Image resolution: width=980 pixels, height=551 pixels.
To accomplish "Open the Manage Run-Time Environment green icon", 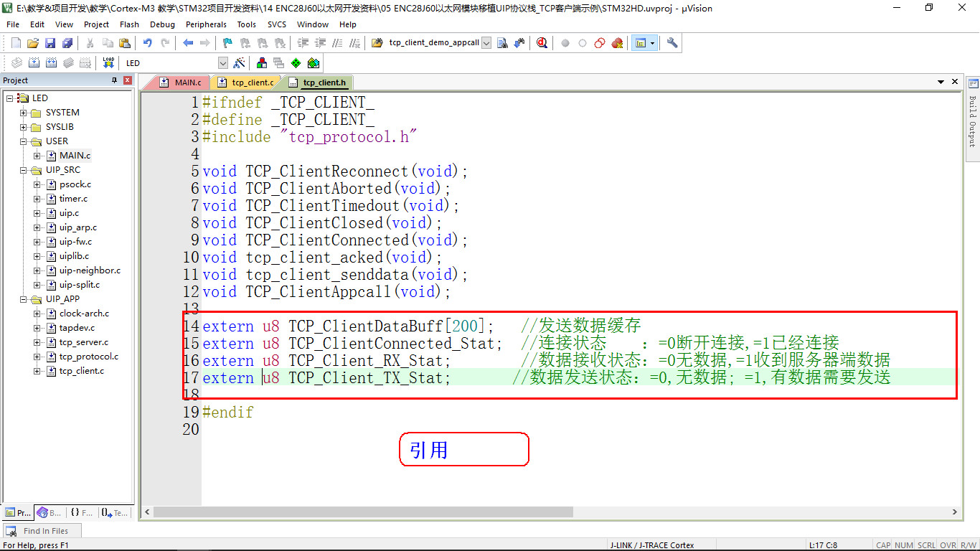I will 296,63.
